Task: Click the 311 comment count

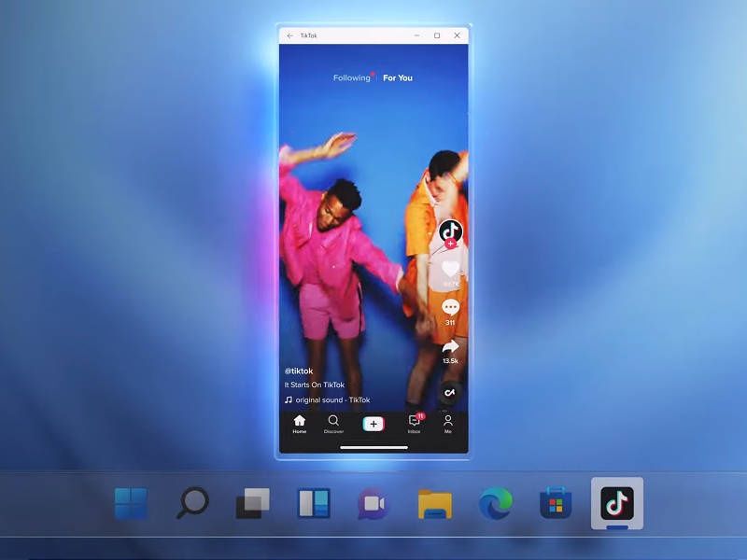Action: pyautogui.click(x=450, y=322)
